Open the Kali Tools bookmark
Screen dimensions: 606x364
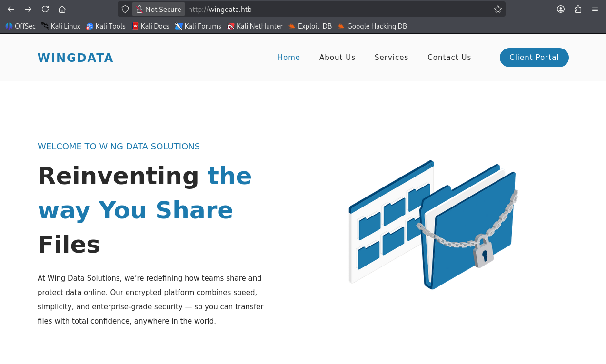click(106, 26)
